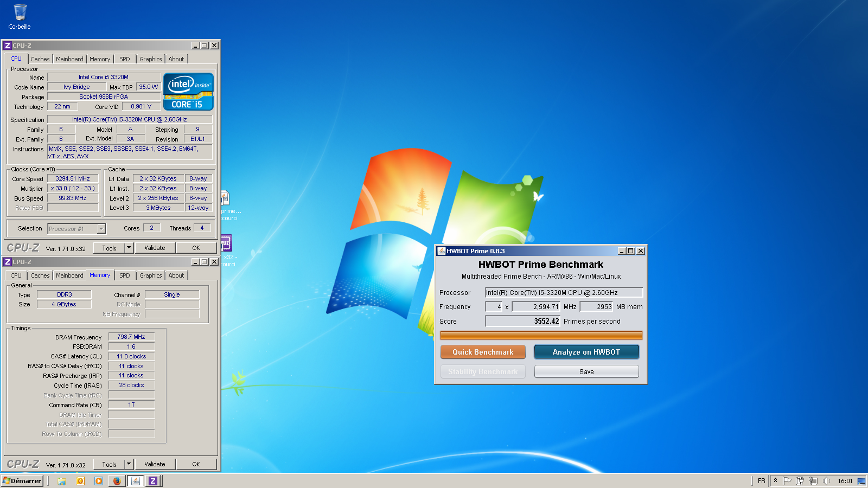
Task: Click the Channel # value Single
Action: 172,294
